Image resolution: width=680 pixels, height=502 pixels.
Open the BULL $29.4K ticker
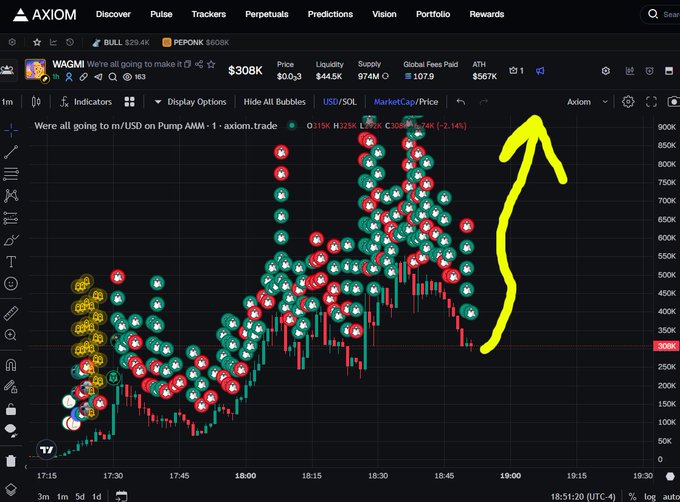(x=121, y=42)
